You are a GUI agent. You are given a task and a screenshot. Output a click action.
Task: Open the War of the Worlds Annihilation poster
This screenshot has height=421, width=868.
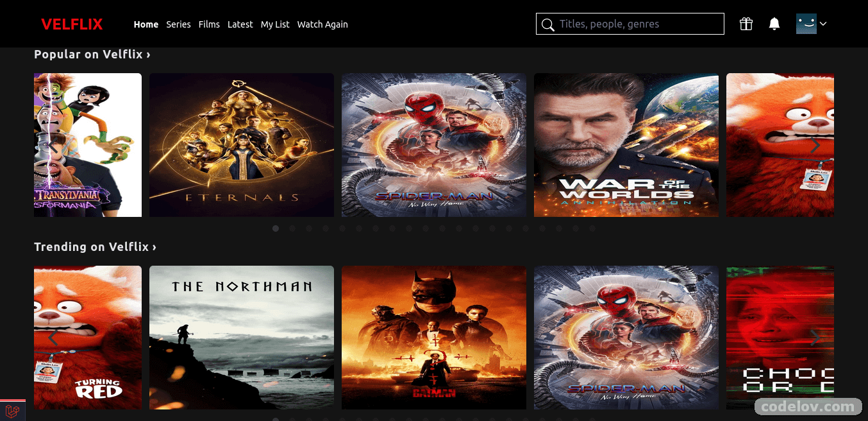click(626, 145)
